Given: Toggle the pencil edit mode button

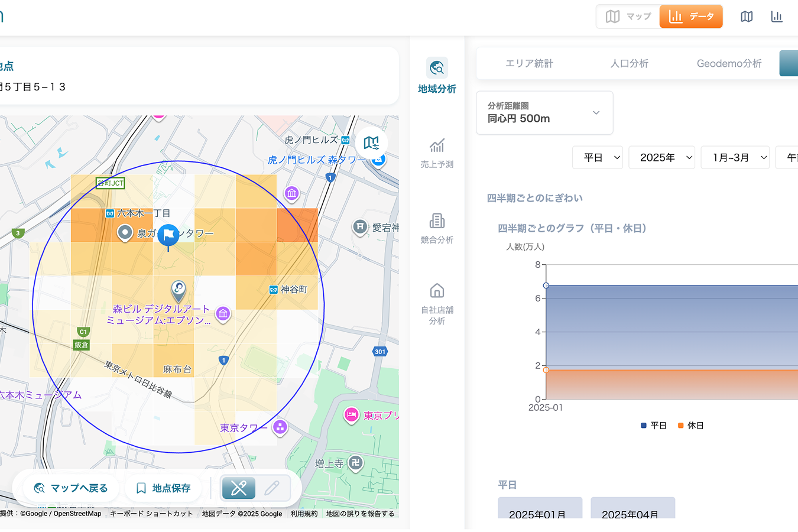Looking at the screenshot, I should [x=272, y=488].
